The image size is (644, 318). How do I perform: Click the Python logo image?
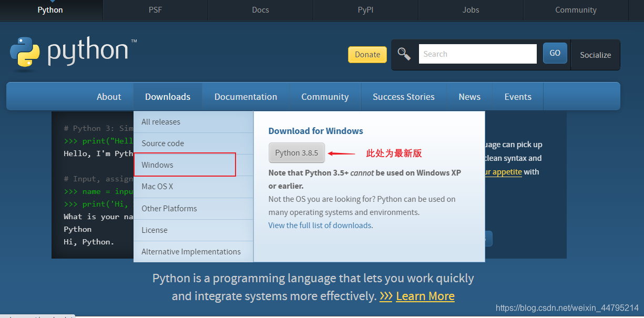[73, 53]
